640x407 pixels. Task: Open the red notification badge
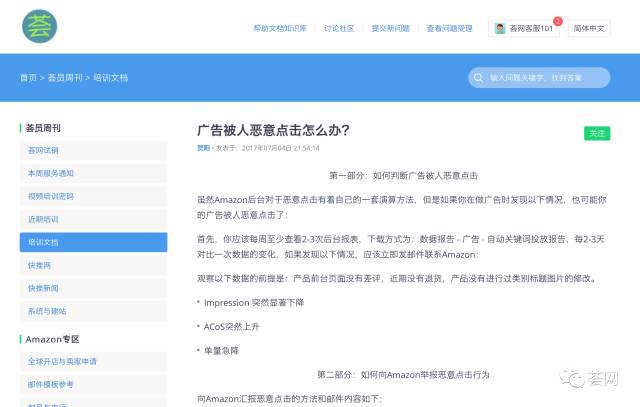pyautogui.click(x=558, y=21)
